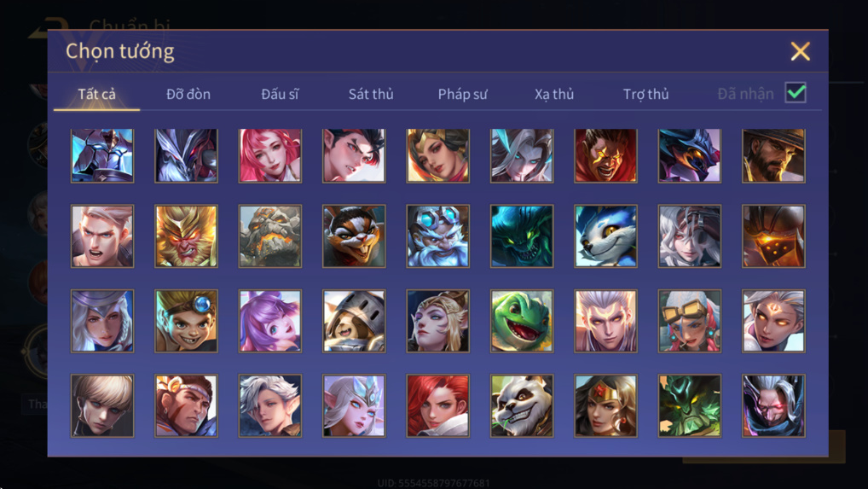
Task: Switch to the Đỡ đòn tab
Action: 188,94
